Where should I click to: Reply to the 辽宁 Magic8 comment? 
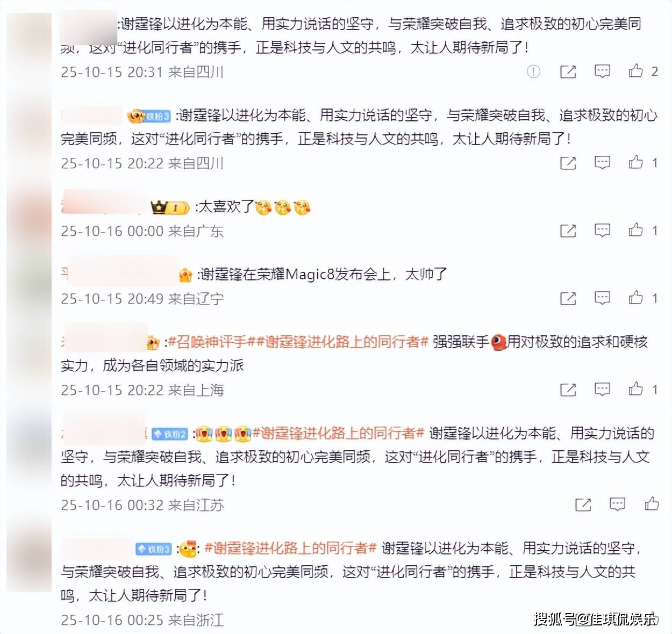[602, 298]
